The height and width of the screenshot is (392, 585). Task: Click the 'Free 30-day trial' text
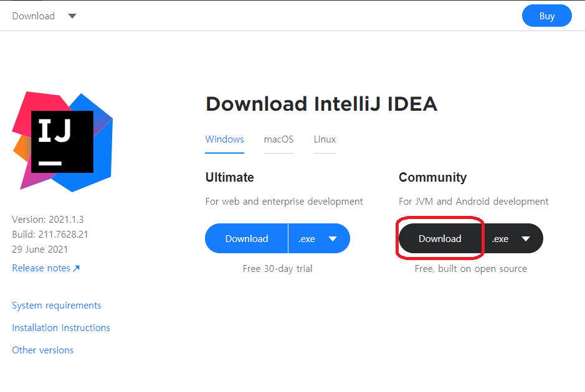278,269
